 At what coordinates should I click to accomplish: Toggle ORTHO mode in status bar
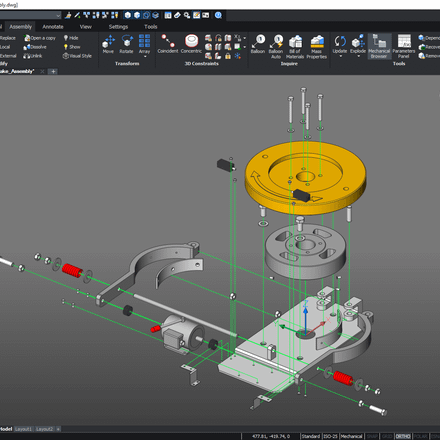click(403, 436)
